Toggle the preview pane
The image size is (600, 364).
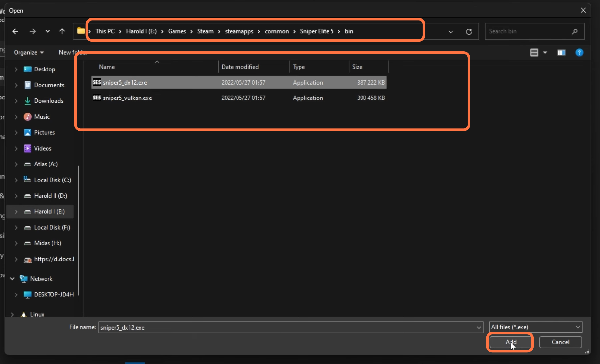(561, 52)
